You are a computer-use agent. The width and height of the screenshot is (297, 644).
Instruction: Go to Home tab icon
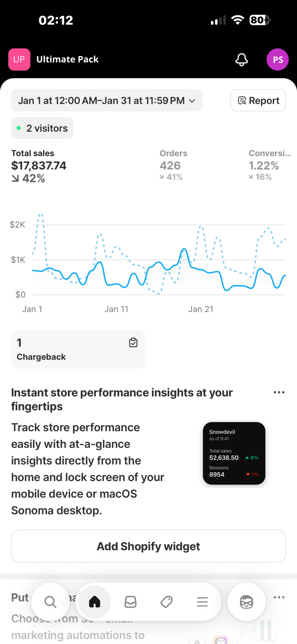point(95,602)
